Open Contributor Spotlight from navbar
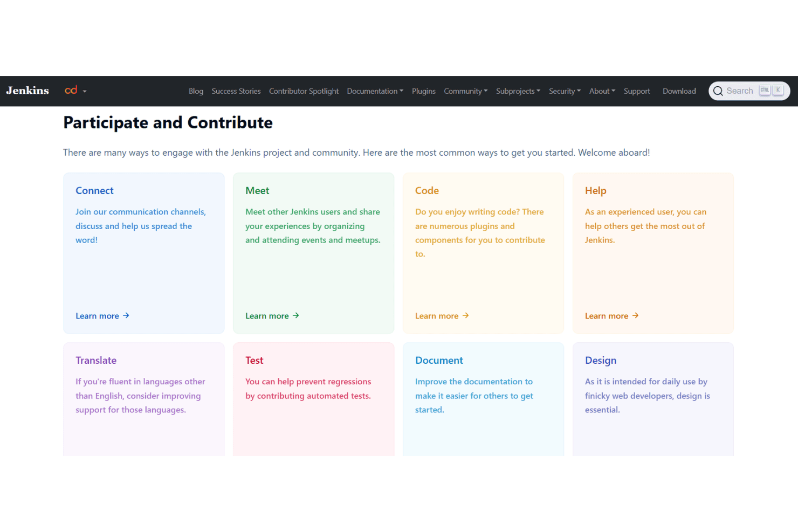The width and height of the screenshot is (798, 532). (304, 91)
